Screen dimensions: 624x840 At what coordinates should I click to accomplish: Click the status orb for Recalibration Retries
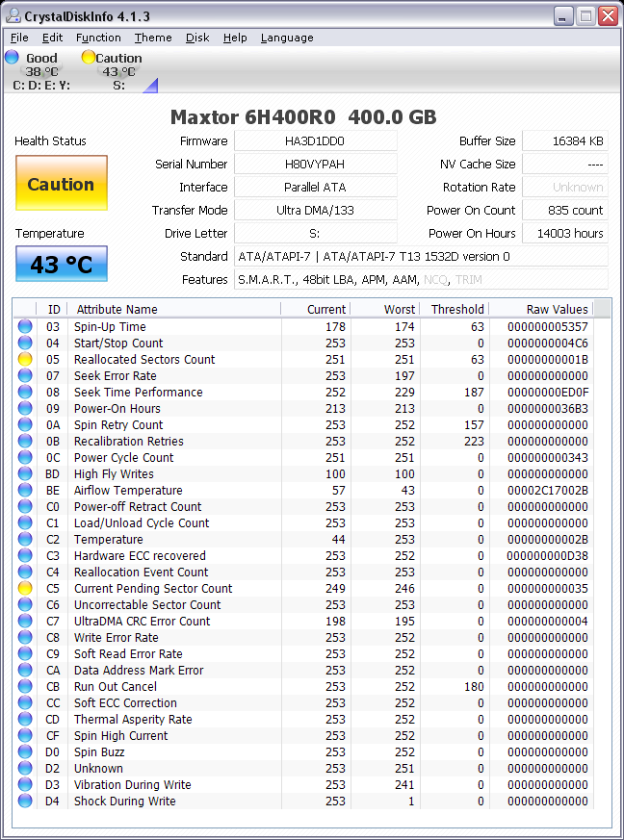25,441
